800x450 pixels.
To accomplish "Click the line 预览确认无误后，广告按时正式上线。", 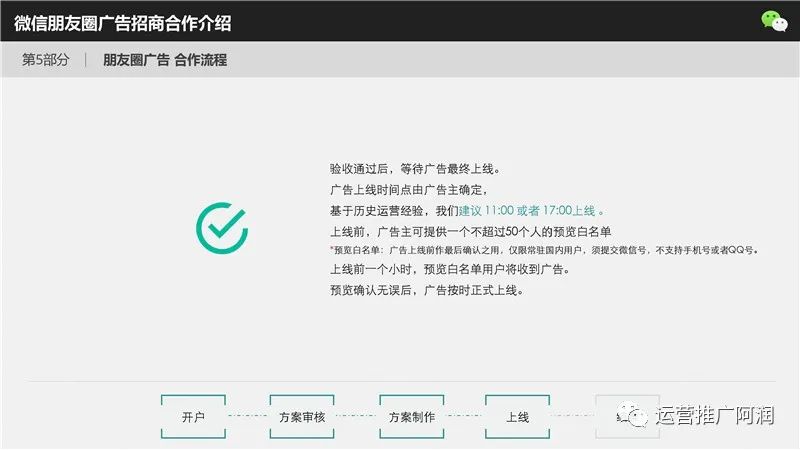I will click(x=427, y=290).
